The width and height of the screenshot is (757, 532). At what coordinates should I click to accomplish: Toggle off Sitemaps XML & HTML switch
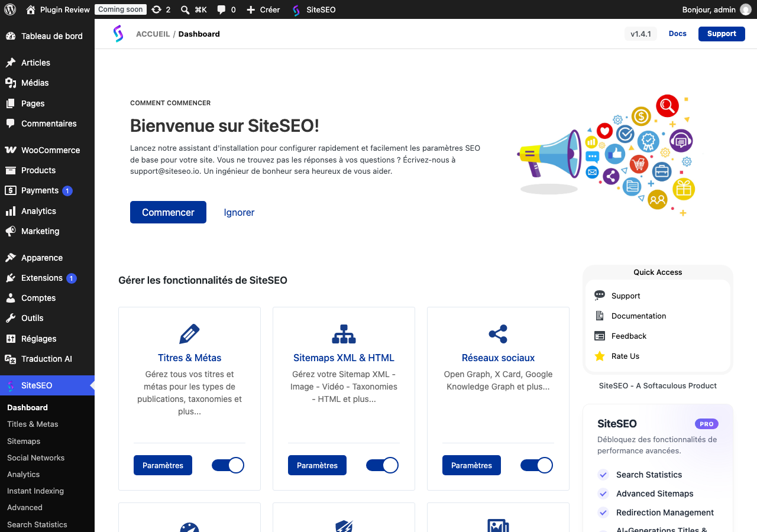[382, 465]
